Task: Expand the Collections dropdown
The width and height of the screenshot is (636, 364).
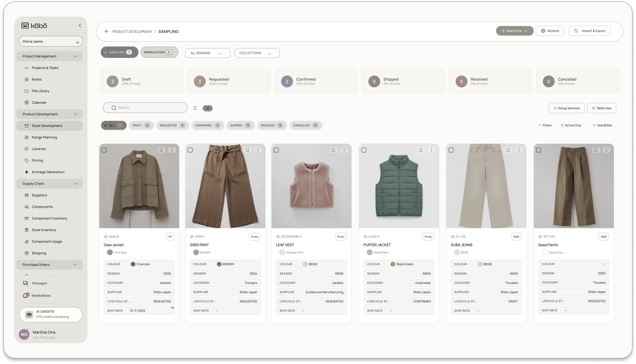Action: (257, 53)
